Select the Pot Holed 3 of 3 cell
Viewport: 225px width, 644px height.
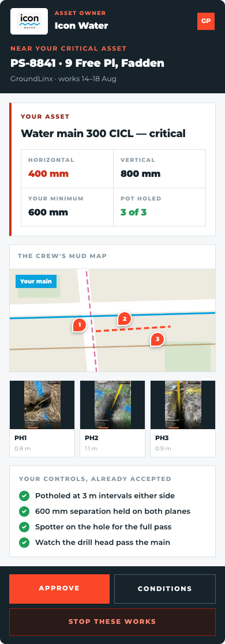pyautogui.click(x=160, y=207)
